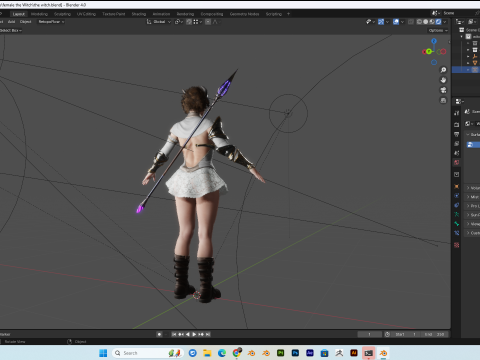The height and width of the screenshot is (360, 480).
Task: Open the Global transform orientation dropdown
Action: click(x=159, y=22)
